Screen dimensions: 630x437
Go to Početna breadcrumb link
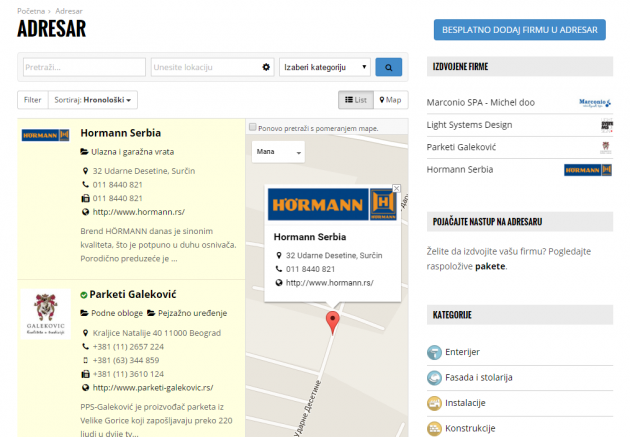[x=31, y=9]
